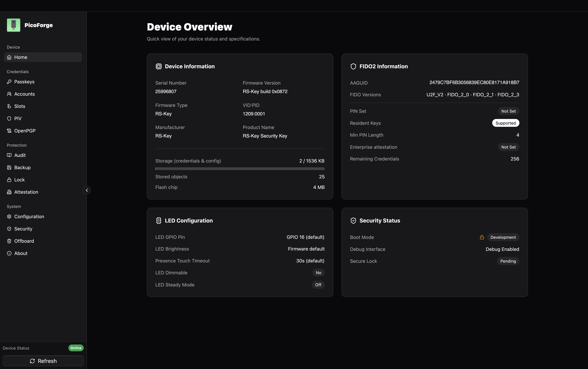This screenshot has width=588, height=369.
Task: Open Configuration settings
Action: (x=43, y=216)
